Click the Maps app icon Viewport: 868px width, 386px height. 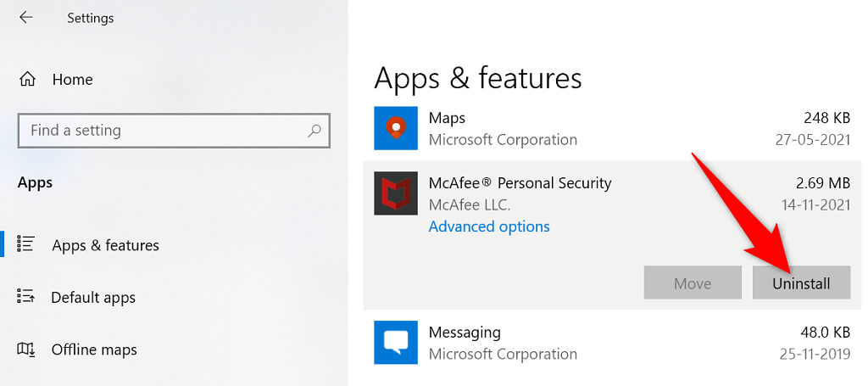[396, 128]
